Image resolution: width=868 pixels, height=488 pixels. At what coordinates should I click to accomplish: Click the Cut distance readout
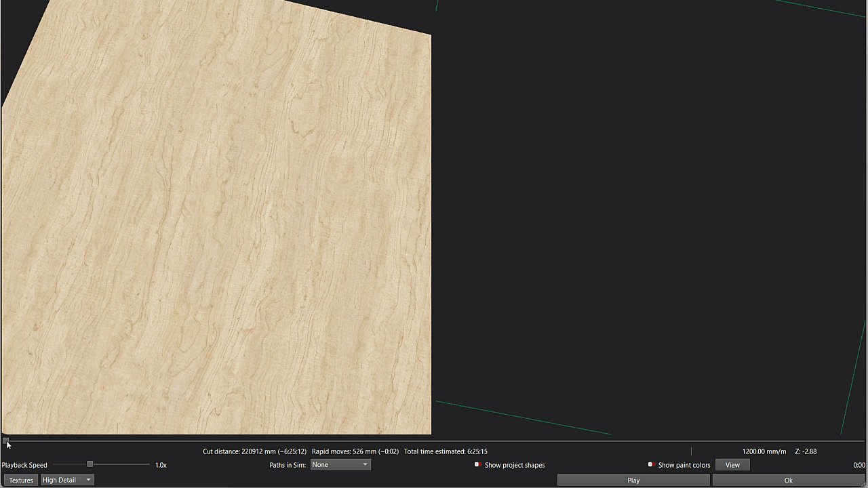pyautogui.click(x=254, y=451)
